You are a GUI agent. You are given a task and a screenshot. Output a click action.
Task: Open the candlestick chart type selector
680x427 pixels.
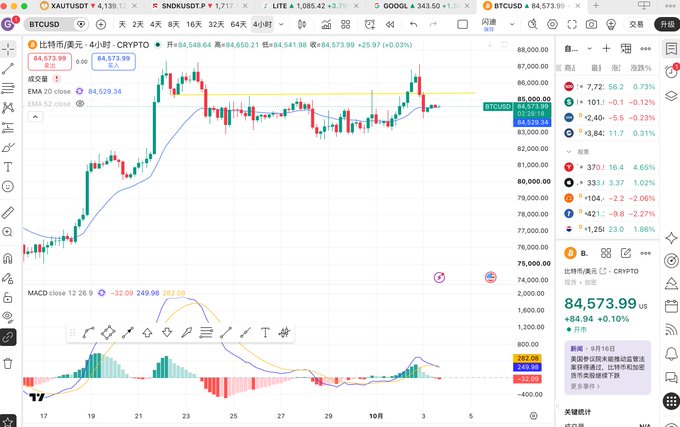tap(302, 24)
